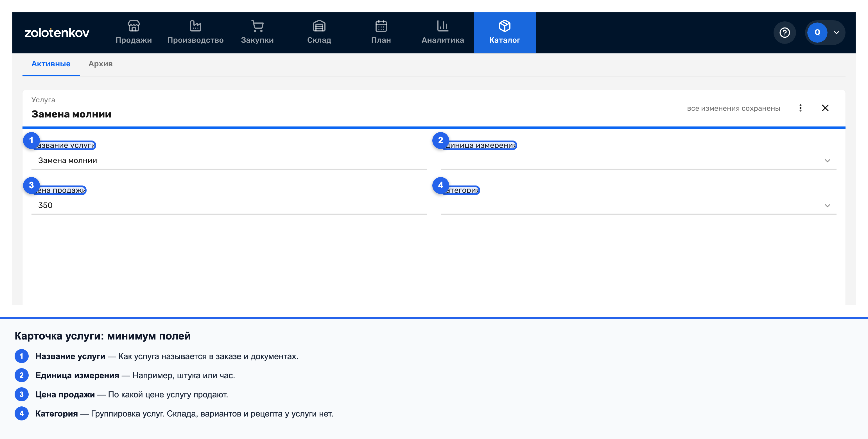868x439 pixels.
Task: Click the 'Карточка услуги: минимум полей' heading
Action: click(x=103, y=336)
